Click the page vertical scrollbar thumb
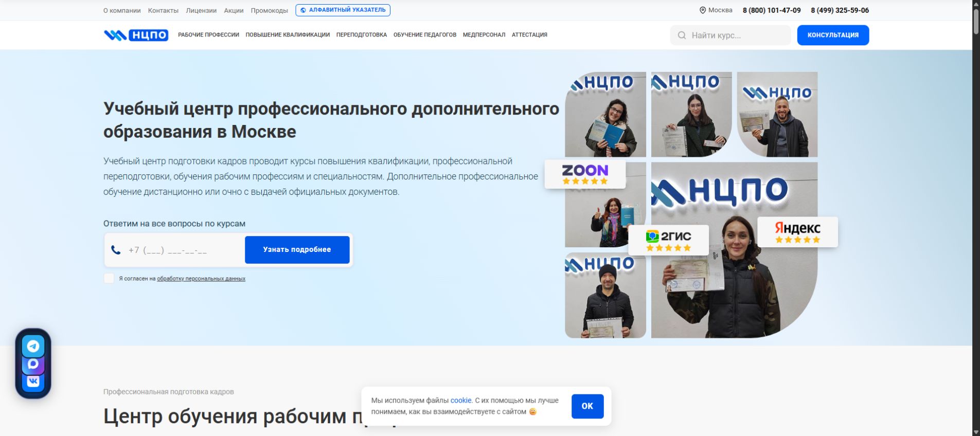The width and height of the screenshot is (980, 436). click(x=976, y=21)
